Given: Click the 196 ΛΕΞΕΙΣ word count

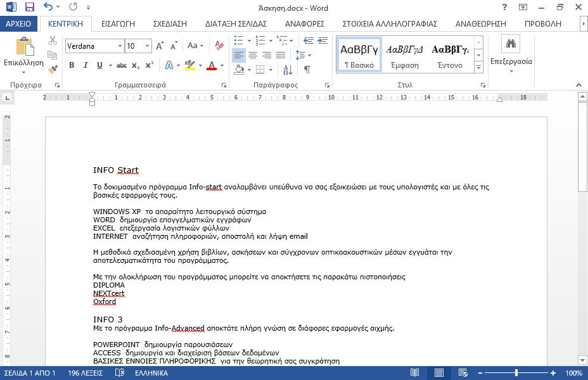Looking at the screenshot, I should (85, 373).
